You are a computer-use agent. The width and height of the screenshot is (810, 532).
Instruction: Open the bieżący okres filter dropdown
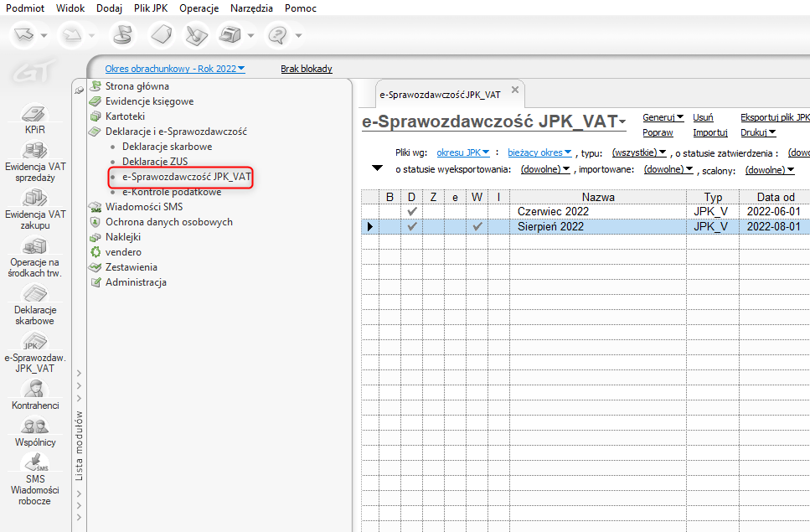coord(539,152)
